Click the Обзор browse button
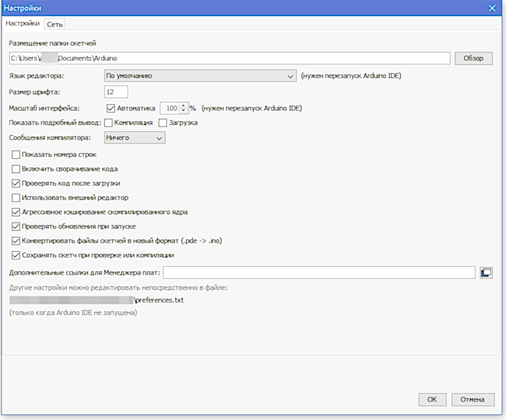The width and height of the screenshot is (506, 420). pyautogui.click(x=474, y=58)
